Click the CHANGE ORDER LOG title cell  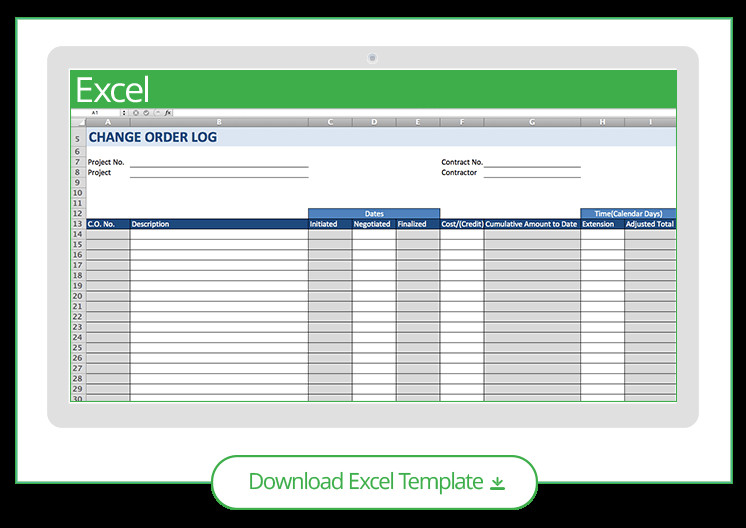153,137
